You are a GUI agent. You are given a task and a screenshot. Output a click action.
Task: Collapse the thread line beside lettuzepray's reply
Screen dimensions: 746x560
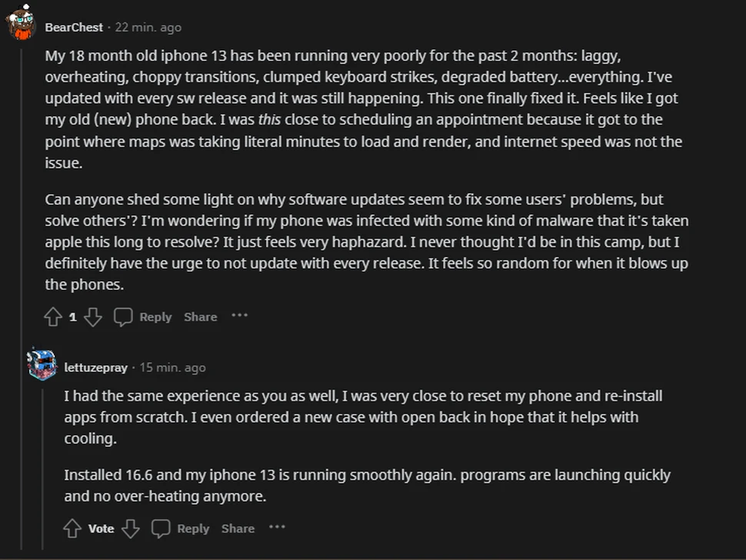tap(42, 462)
